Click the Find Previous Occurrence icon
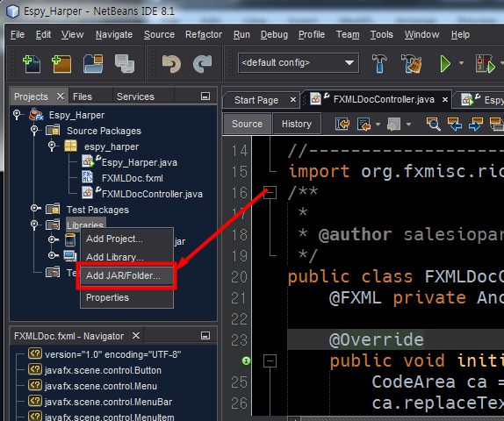 (455, 124)
